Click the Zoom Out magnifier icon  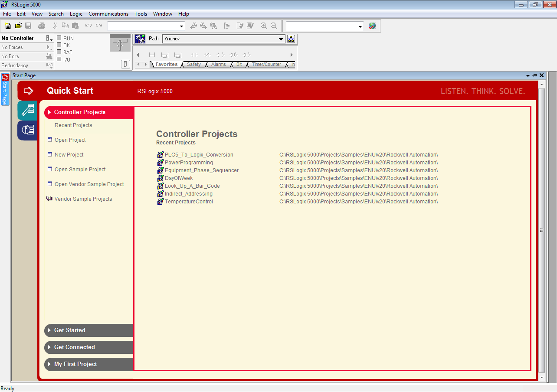click(x=274, y=26)
